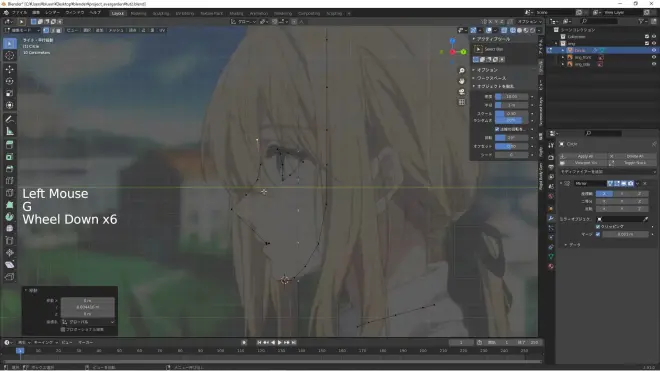Switch to the Modeling workspace tab
This screenshot has height=371, width=660.
(138, 13)
